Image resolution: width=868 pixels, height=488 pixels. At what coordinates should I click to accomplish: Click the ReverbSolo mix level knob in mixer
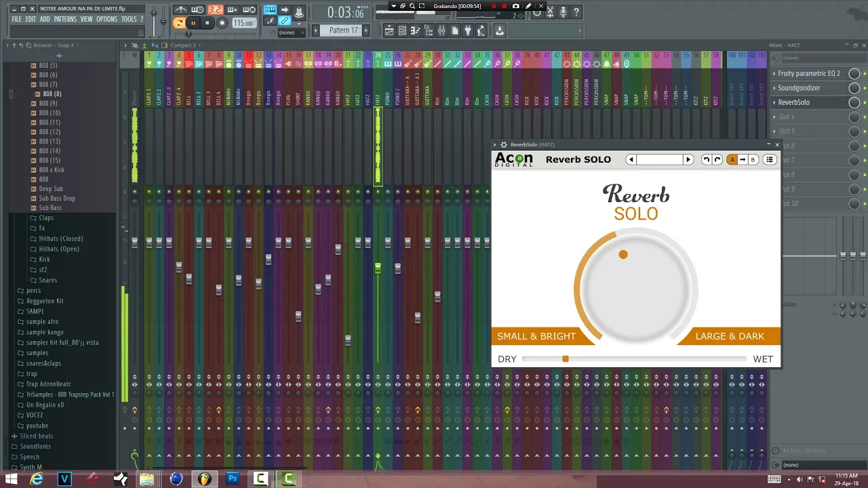pos(854,102)
